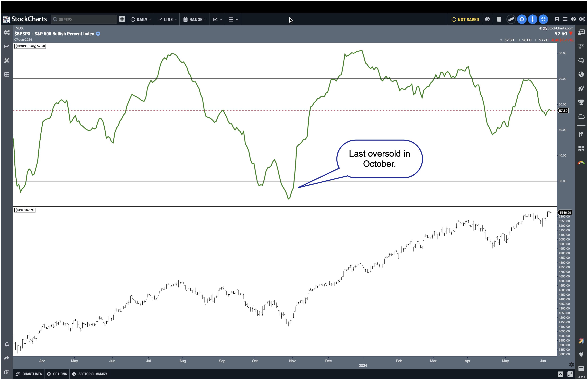
Task: Open the comments speech bubble icon
Action: pos(487,19)
